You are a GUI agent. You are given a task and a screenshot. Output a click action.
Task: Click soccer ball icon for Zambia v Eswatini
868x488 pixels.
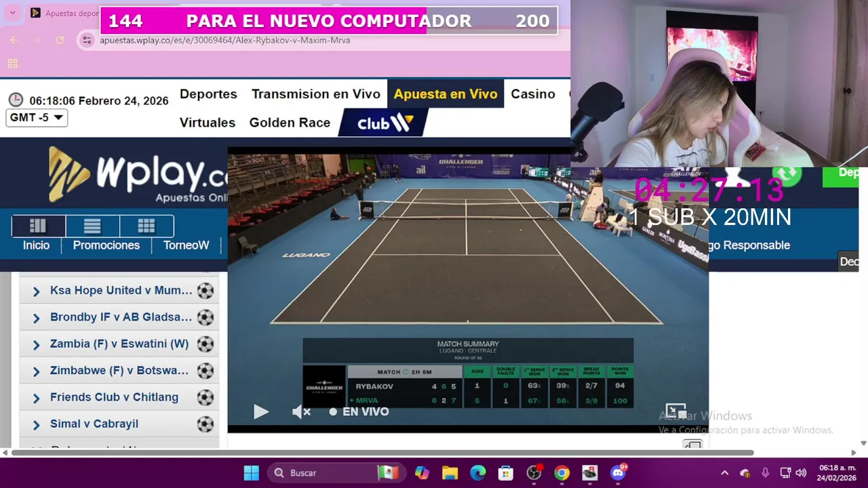coord(205,344)
